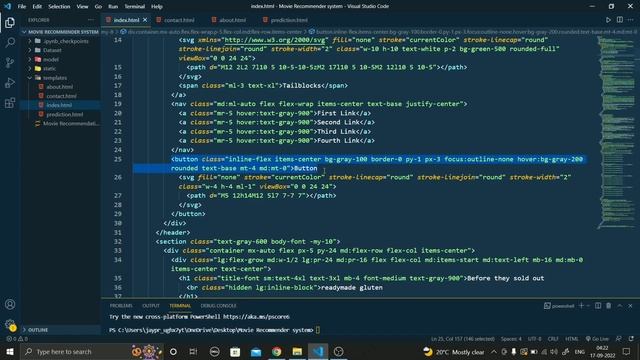The height and width of the screenshot is (360, 640).
Task: Open the Edit menu
Action: [37, 7]
